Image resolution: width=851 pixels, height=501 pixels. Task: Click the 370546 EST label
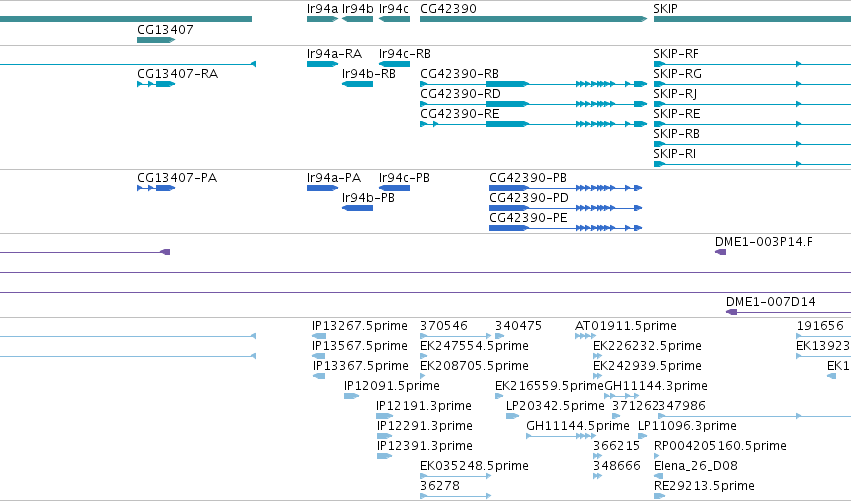[443, 326]
